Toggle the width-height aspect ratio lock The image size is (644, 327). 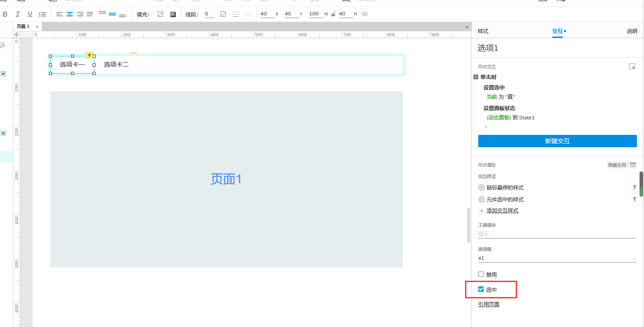click(333, 14)
